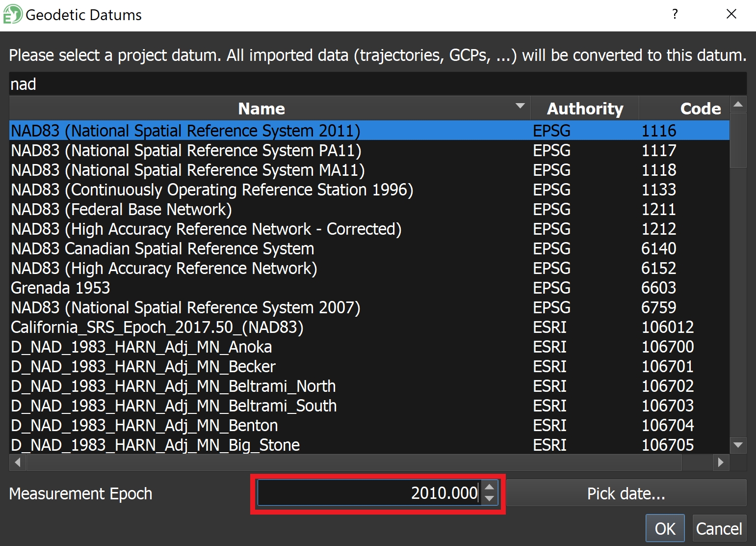
Task: Select California_SRS_Epoch_2017.50_(NAD83) entry
Action: (x=157, y=328)
